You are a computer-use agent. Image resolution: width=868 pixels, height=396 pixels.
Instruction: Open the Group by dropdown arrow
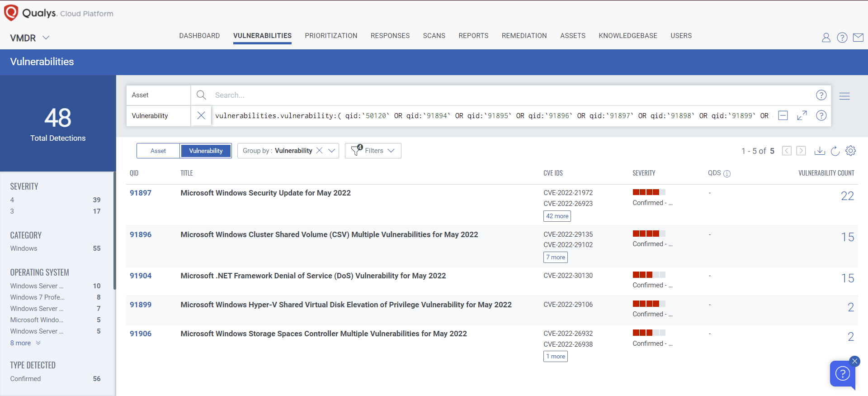coord(332,151)
